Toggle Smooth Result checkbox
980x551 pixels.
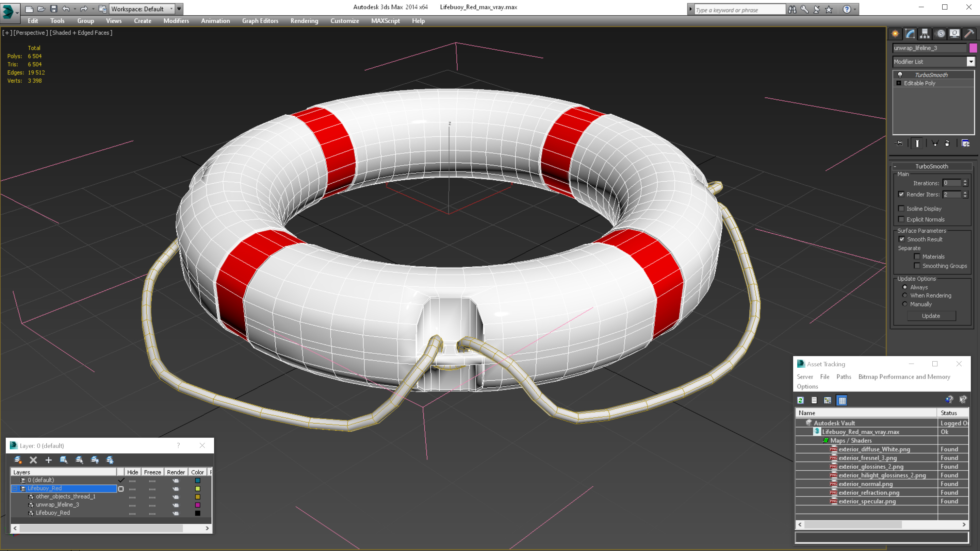point(902,239)
